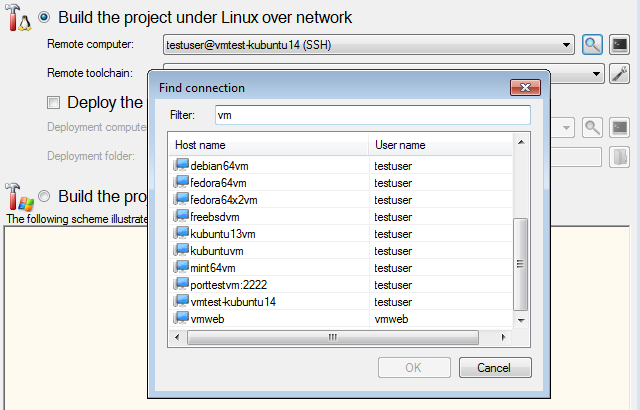Select the kubuntu13vm host row

[340, 234]
